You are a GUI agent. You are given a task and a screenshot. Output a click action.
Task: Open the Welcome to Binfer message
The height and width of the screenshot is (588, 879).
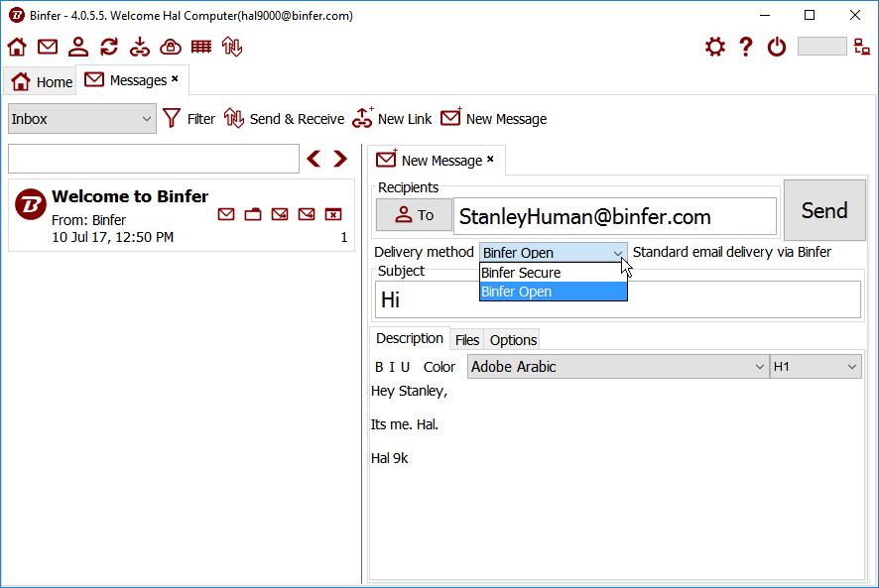[x=182, y=215]
